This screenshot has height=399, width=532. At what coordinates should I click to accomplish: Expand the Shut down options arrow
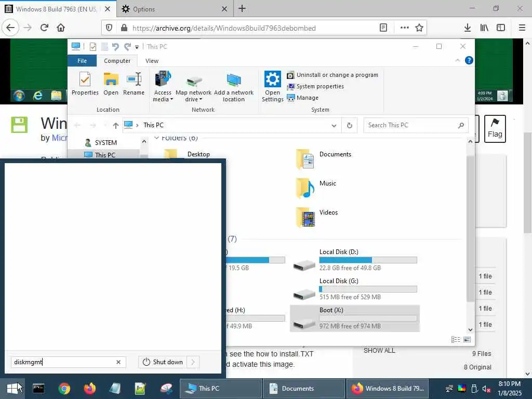point(193,362)
